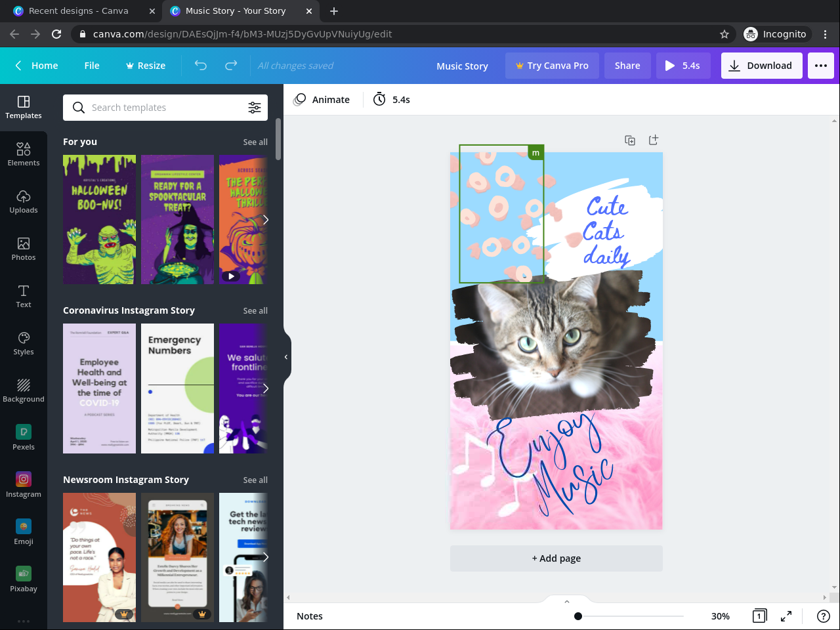Show more For you templates
Viewport: 840px width, 630px height.
265,220
